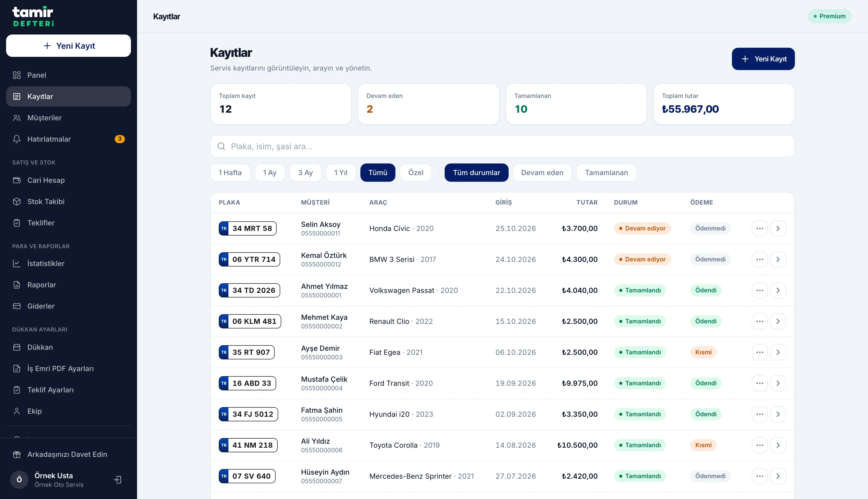Image resolution: width=868 pixels, height=499 pixels.
Task: Open 06 KLM 481 record via chevron
Action: click(x=778, y=322)
